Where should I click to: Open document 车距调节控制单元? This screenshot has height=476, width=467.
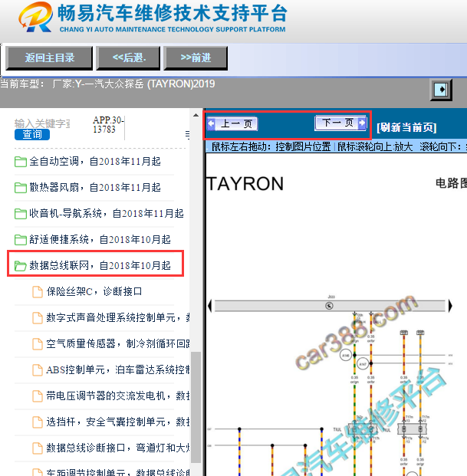[118, 472]
